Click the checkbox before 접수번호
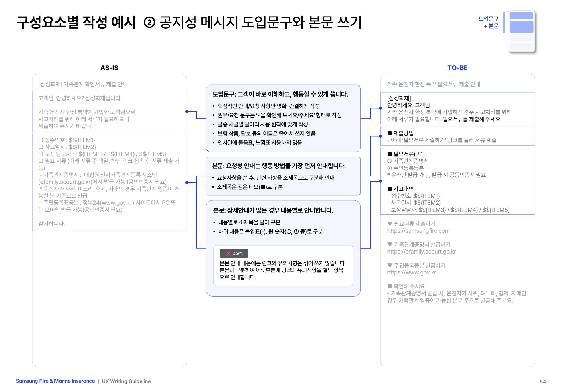The height and width of the screenshot is (392, 567). point(41,140)
